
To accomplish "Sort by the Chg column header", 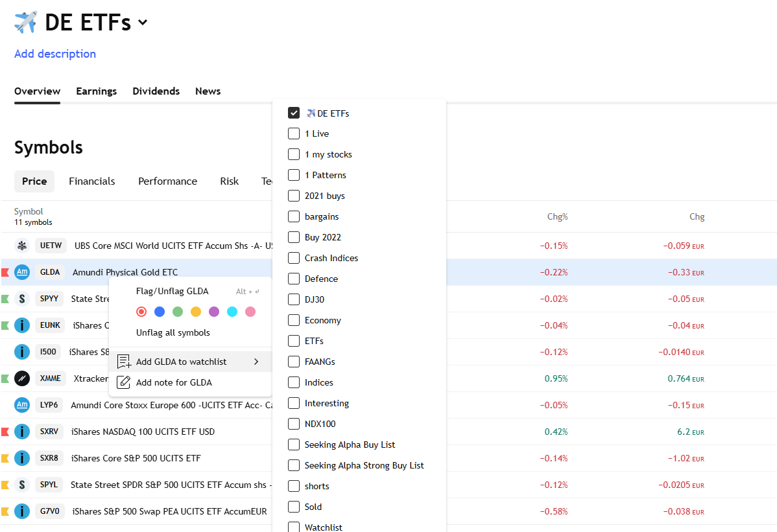I will click(x=697, y=217).
